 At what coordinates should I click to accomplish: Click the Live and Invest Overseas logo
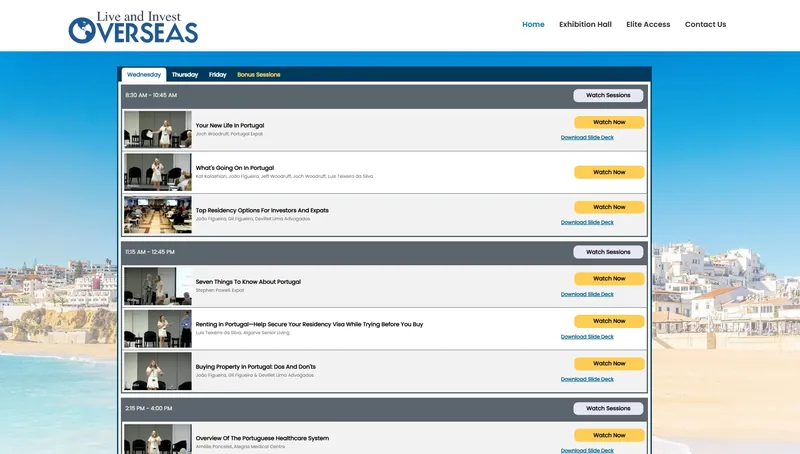point(133,27)
